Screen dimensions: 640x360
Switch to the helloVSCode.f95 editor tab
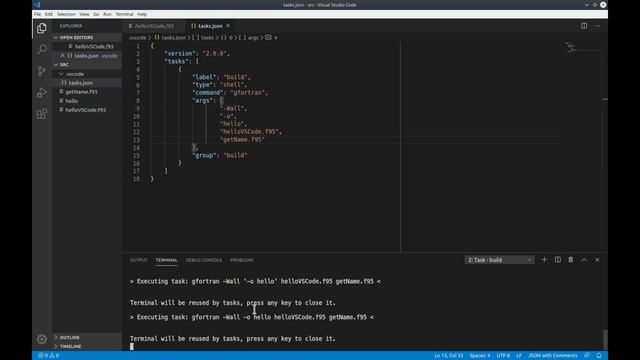coord(153,26)
